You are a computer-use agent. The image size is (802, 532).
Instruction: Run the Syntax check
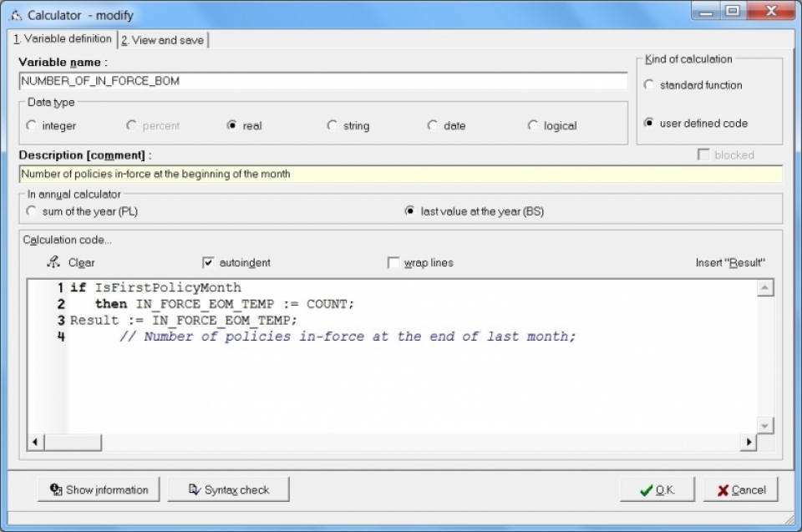pyautogui.click(x=229, y=490)
